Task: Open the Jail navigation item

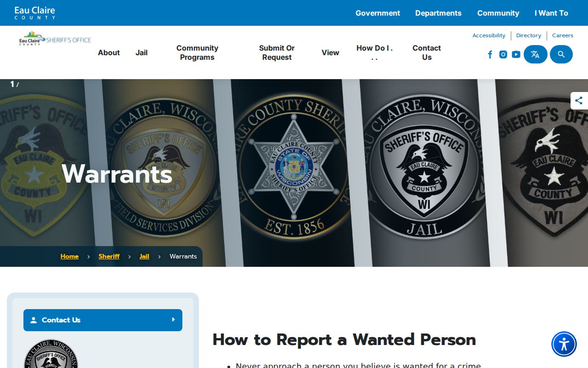Action: coord(141,52)
